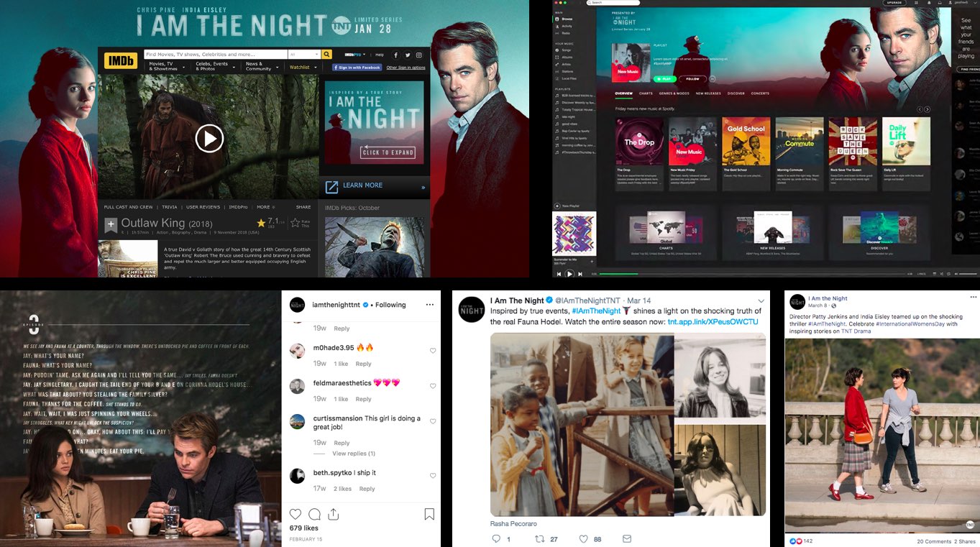Open Celebs, Events & Photos dropdown
This screenshot has height=547, width=980.
coord(214,66)
